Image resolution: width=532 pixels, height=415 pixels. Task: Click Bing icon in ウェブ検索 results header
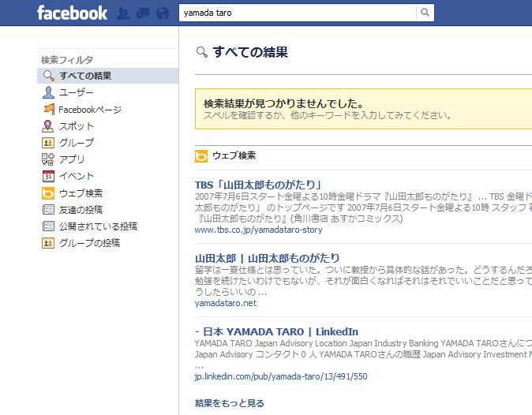tap(201, 156)
